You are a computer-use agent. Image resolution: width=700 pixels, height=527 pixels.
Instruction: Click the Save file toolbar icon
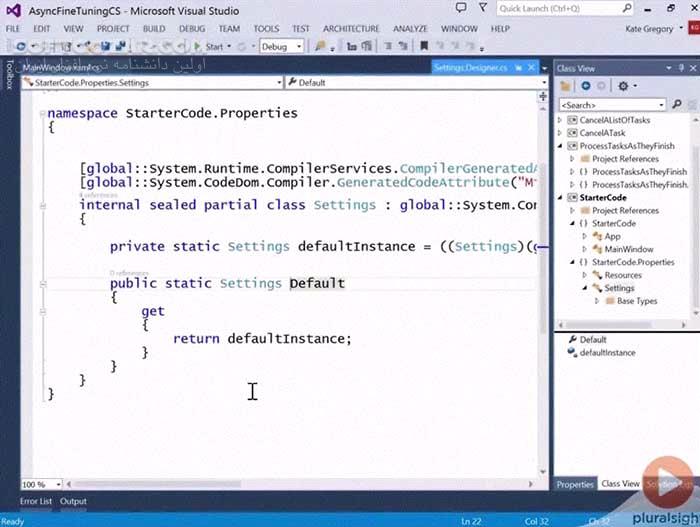[105, 46]
